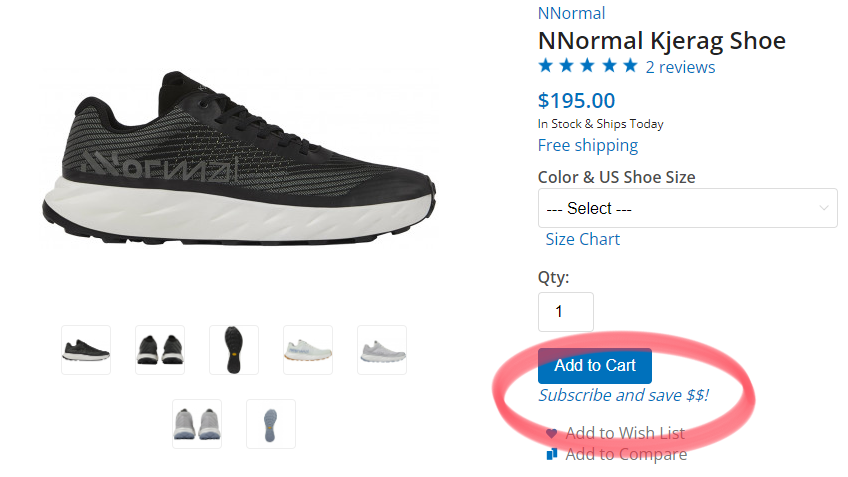848x477 pixels.
Task: Select the black shoes rear-view thumbnail
Action: coord(160,350)
